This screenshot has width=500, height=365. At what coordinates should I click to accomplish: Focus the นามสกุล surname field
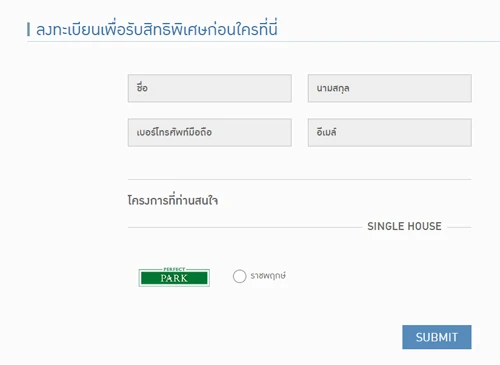(x=390, y=88)
